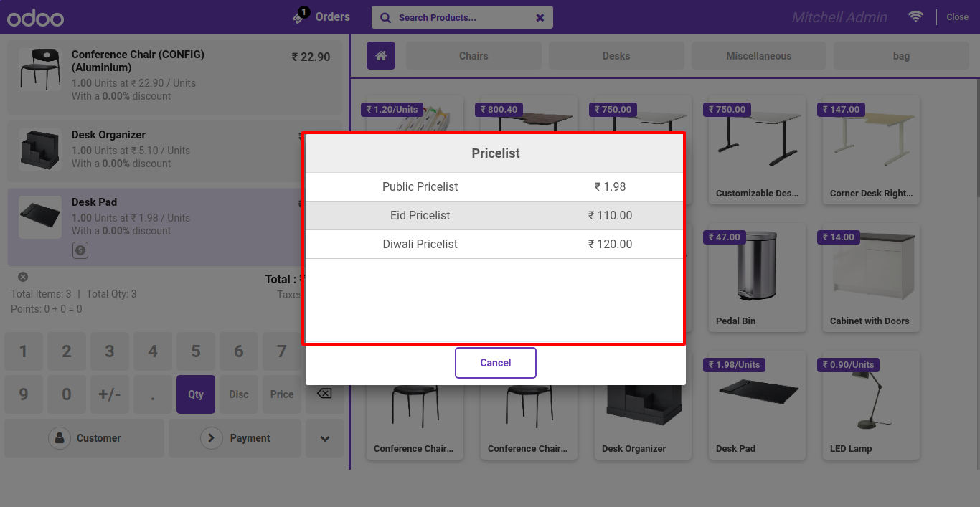Viewport: 980px width, 507px height.
Task: Click the home category icon
Action: (x=381, y=55)
